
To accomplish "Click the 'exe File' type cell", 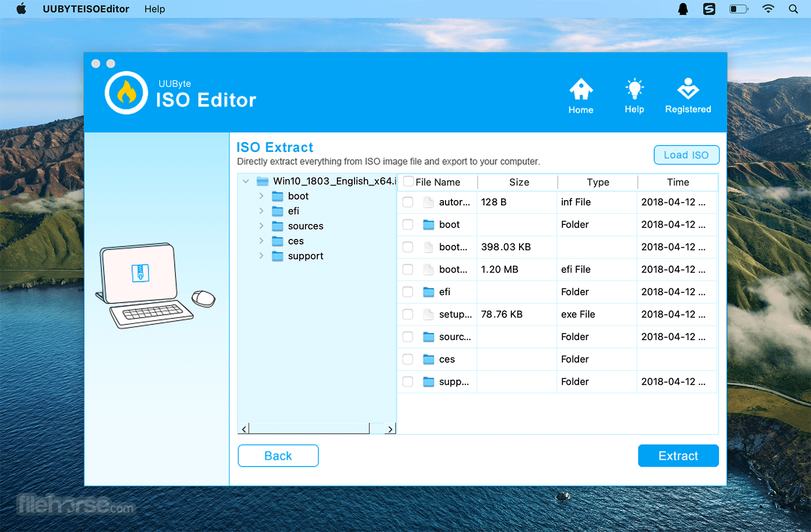I will coord(578,314).
